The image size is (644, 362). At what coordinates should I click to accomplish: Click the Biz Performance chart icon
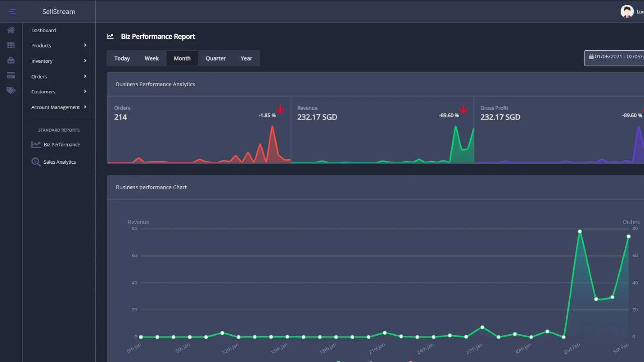(x=36, y=144)
